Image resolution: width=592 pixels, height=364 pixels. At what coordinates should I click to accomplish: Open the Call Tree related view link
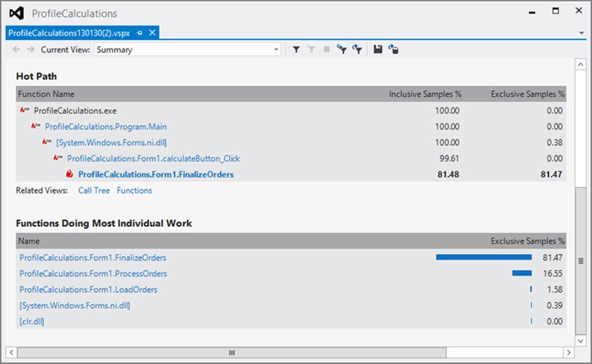(94, 191)
